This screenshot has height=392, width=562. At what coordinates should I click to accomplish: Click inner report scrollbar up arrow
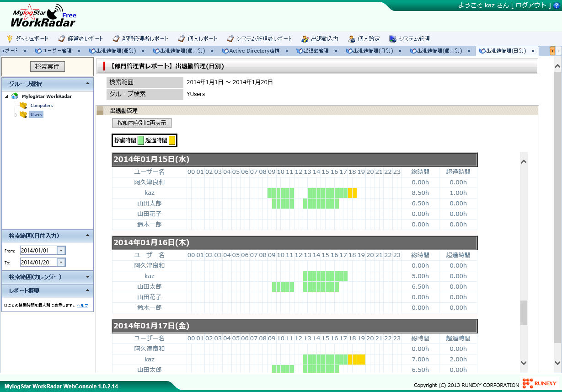point(524,162)
